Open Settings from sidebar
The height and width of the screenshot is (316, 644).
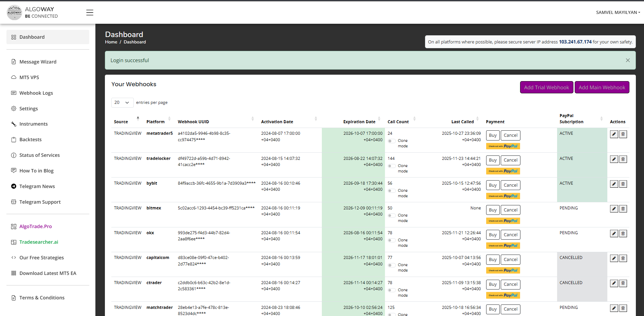(x=48, y=109)
